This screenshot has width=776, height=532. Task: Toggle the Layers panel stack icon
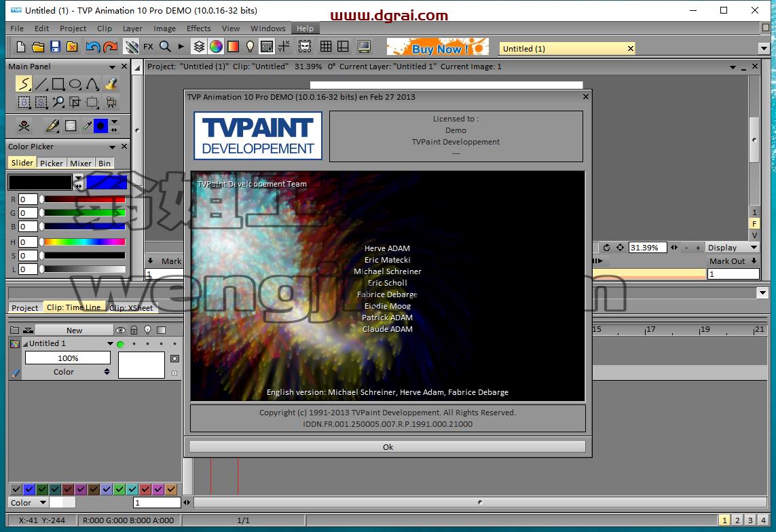[x=199, y=47]
